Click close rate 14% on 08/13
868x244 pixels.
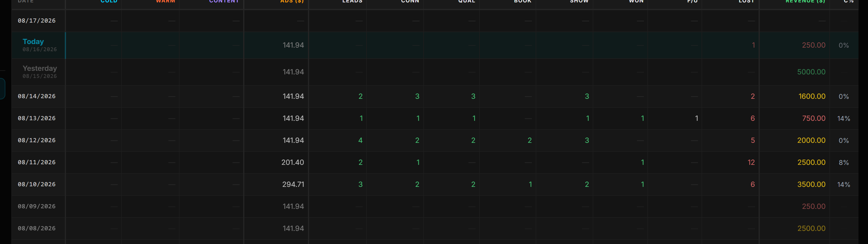tap(843, 118)
